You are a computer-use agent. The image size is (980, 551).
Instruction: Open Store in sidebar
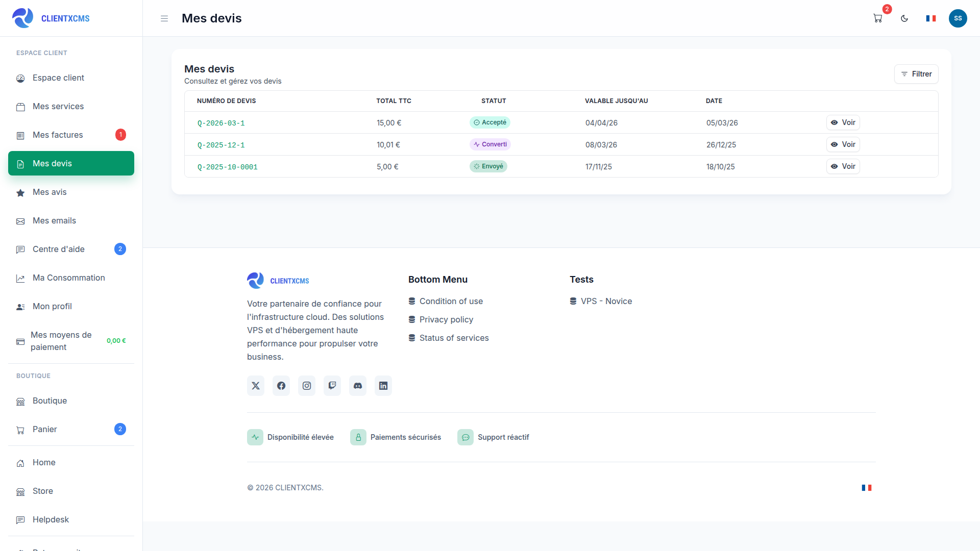(71, 491)
